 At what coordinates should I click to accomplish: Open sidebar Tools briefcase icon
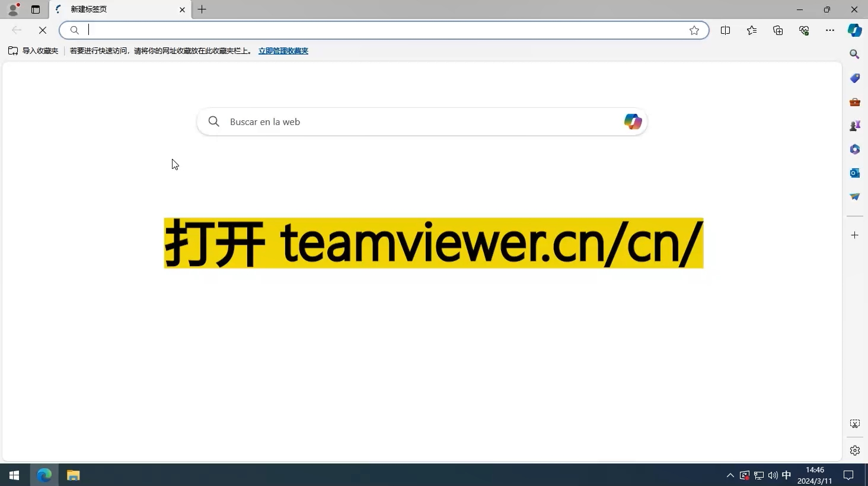pyautogui.click(x=854, y=102)
